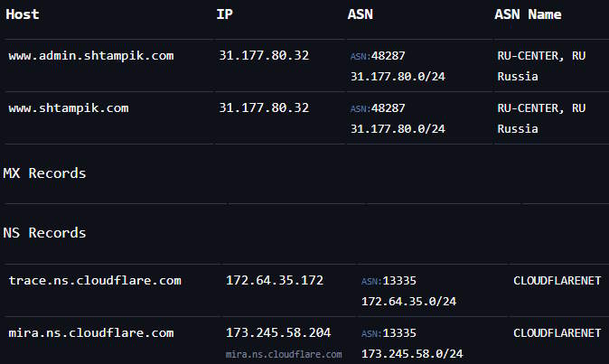This screenshot has width=609, height=364.
Task: Select the first row's 31.177.80.32 IP address
Action: [264, 55]
